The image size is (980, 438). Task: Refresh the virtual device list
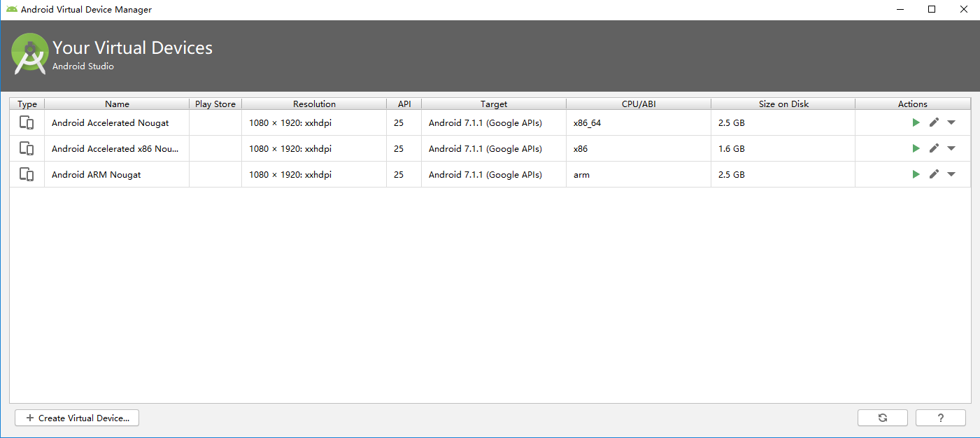[x=883, y=418]
